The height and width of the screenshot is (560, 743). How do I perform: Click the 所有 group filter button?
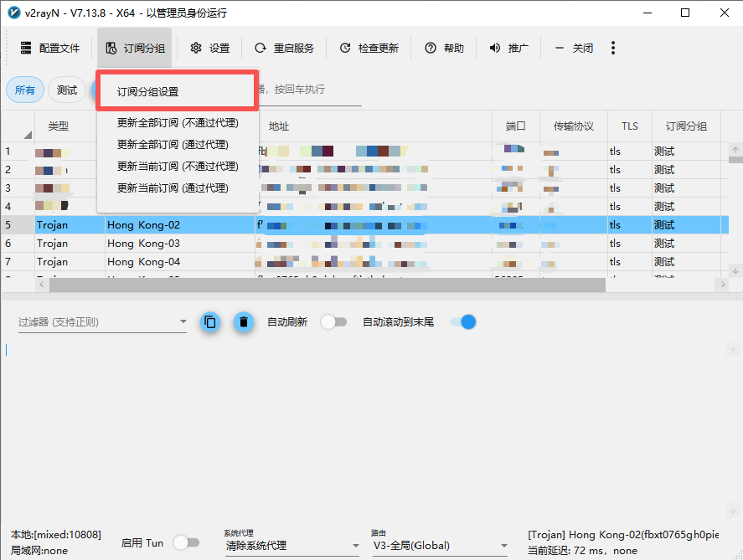25,90
